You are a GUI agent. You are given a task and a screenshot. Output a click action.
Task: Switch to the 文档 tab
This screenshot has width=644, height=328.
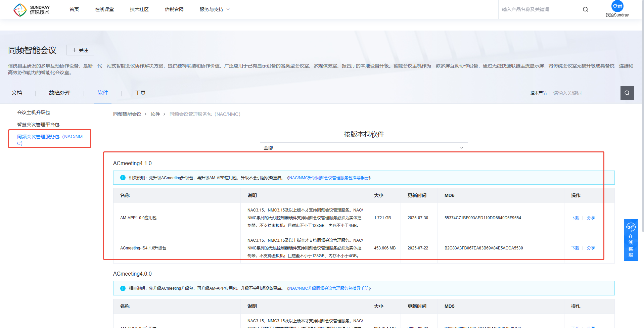[x=17, y=93]
